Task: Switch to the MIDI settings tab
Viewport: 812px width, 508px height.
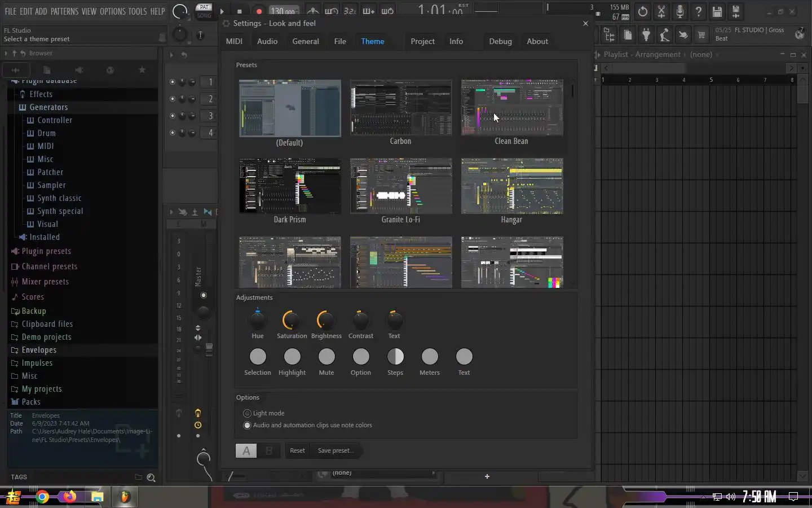Action: pos(234,41)
